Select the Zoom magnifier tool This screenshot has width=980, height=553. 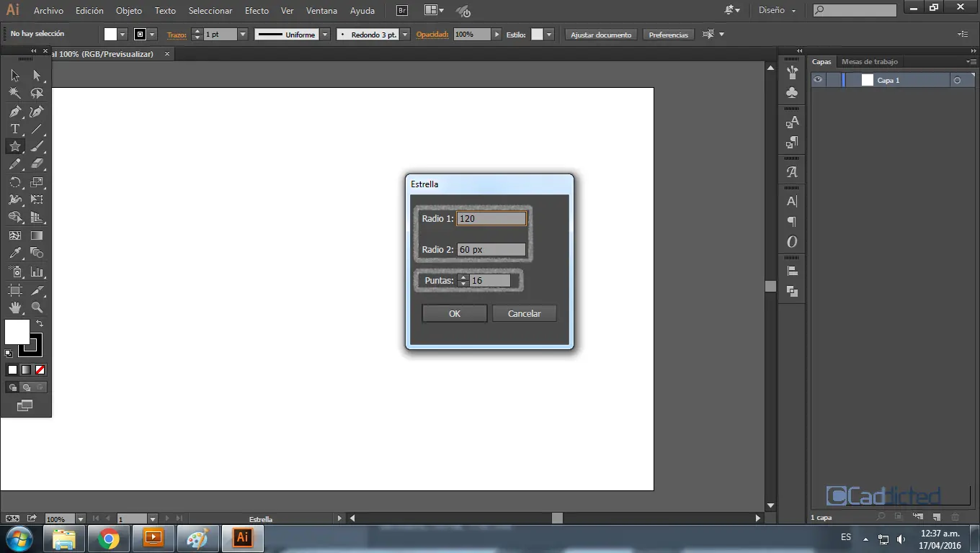tap(37, 308)
